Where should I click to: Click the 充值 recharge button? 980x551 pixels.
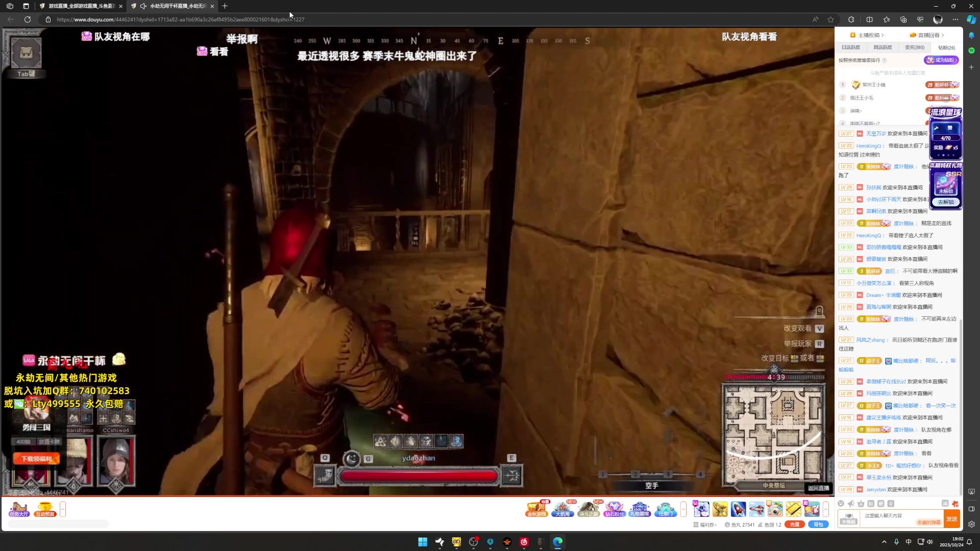[795, 524]
